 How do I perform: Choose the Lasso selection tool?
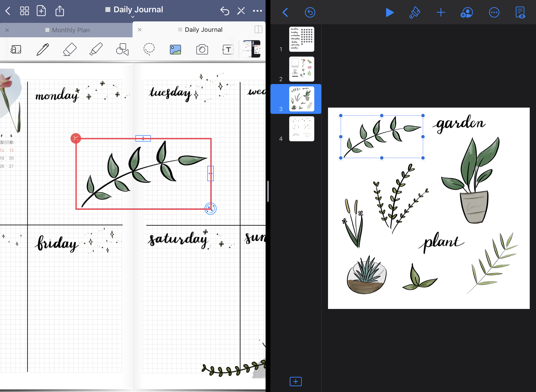[149, 49]
